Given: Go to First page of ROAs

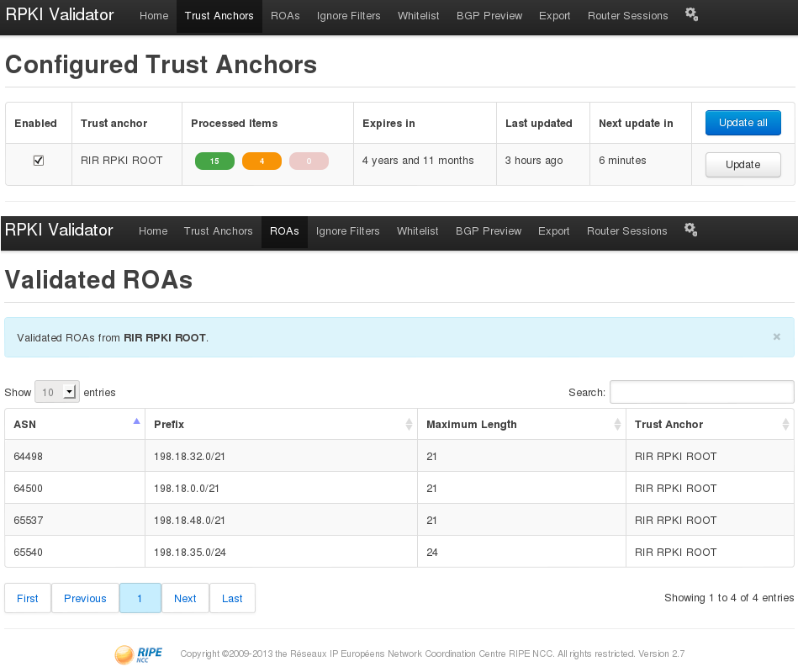Looking at the screenshot, I should click(x=28, y=598).
